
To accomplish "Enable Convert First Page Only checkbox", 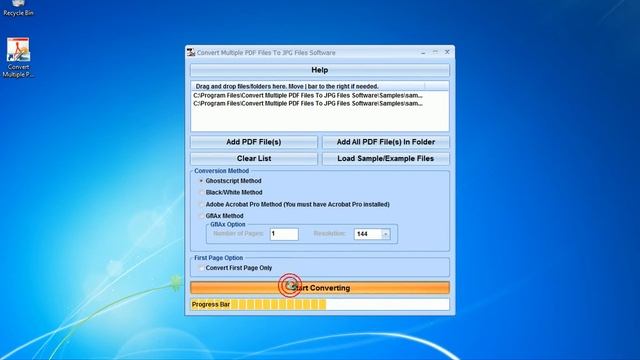I will point(201,268).
